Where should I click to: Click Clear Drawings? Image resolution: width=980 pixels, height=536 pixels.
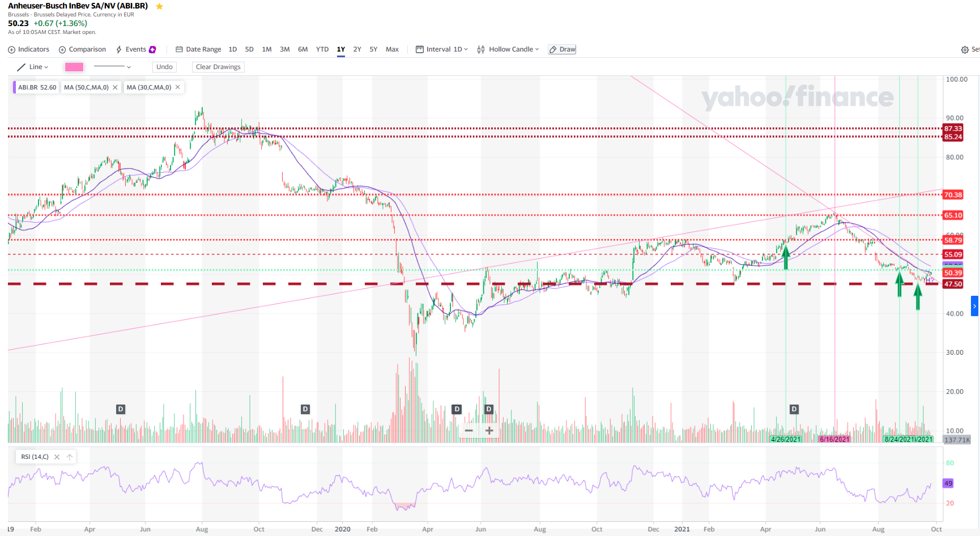click(218, 67)
